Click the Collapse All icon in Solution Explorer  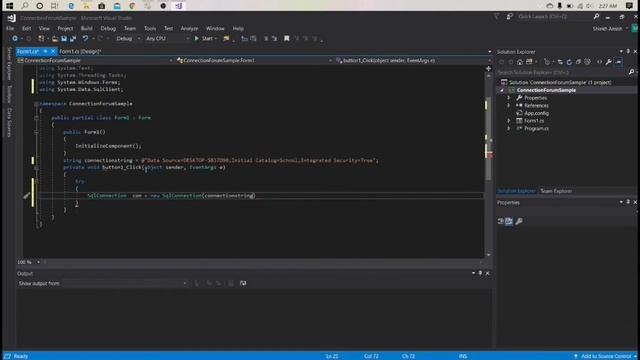(578, 62)
